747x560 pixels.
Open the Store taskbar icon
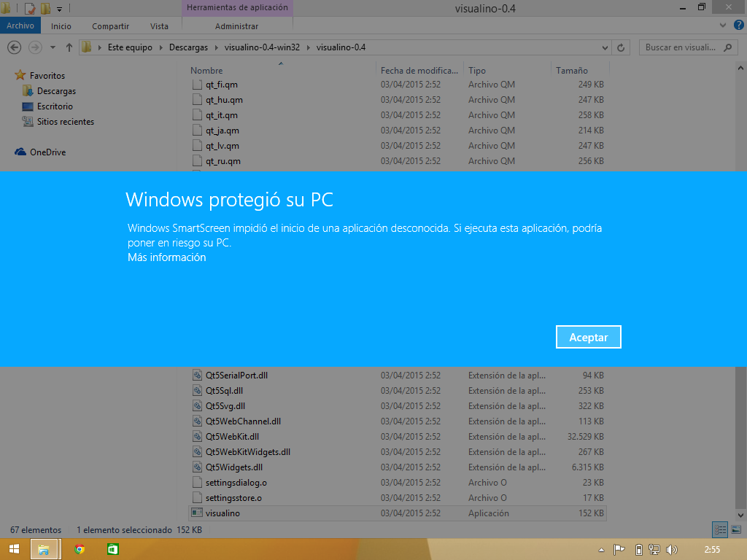click(113, 549)
